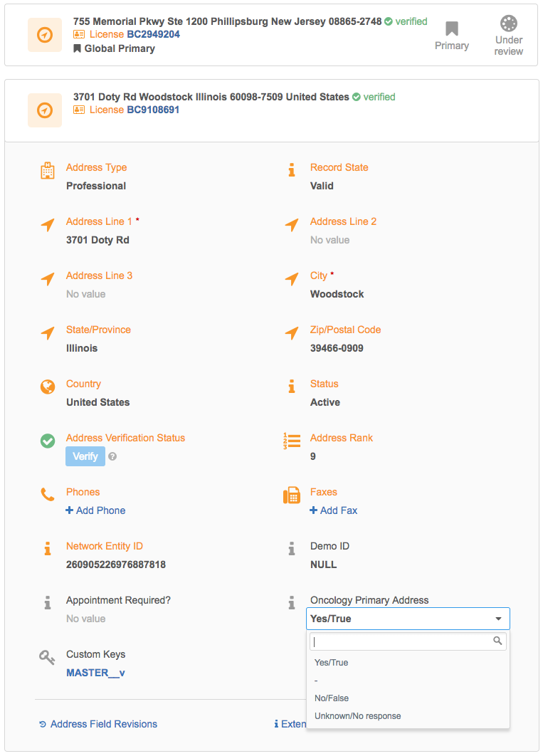Image resolution: width=543 pixels, height=756 pixels.
Task: Click Add Fax link
Action: tap(334, 510)
